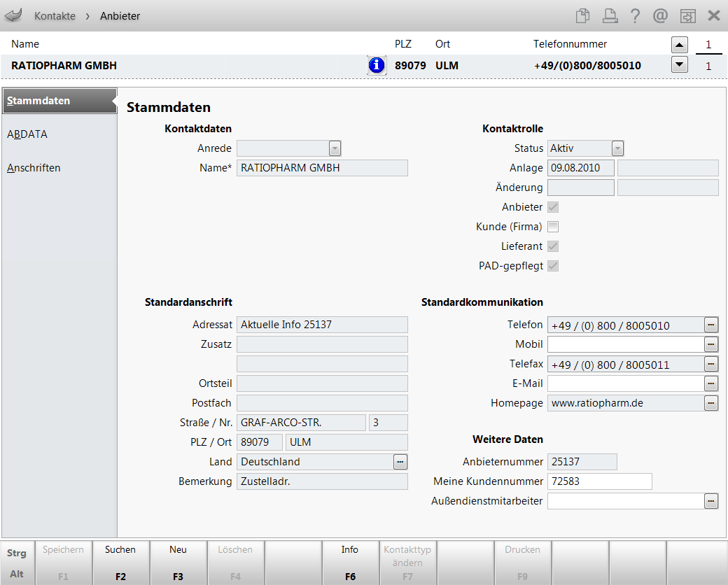The height and width of the screenshot is (585, 728).
Task: Click the Suchen F2 button
Action: [120, 563]
